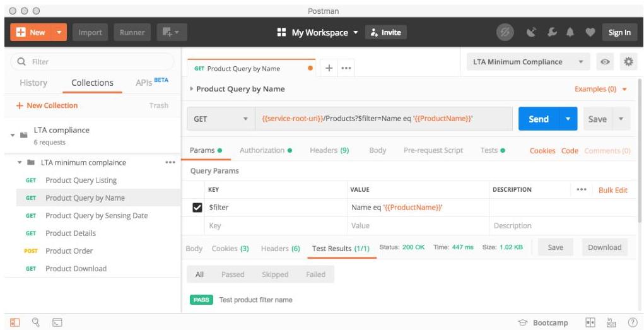Image resolution: width=644 pixels, height=330 pixels.
Task: Open the request Body tab
Action: point(377,150)
